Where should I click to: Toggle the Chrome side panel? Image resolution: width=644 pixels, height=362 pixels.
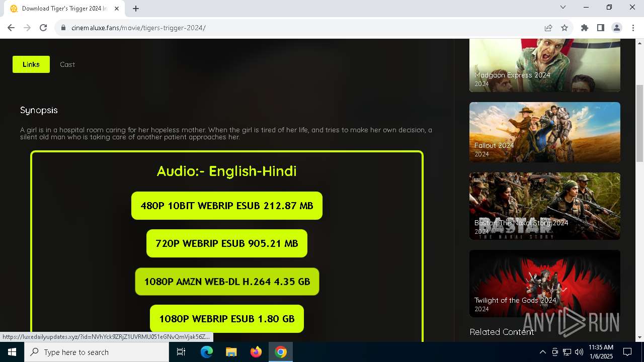point(601,28)
